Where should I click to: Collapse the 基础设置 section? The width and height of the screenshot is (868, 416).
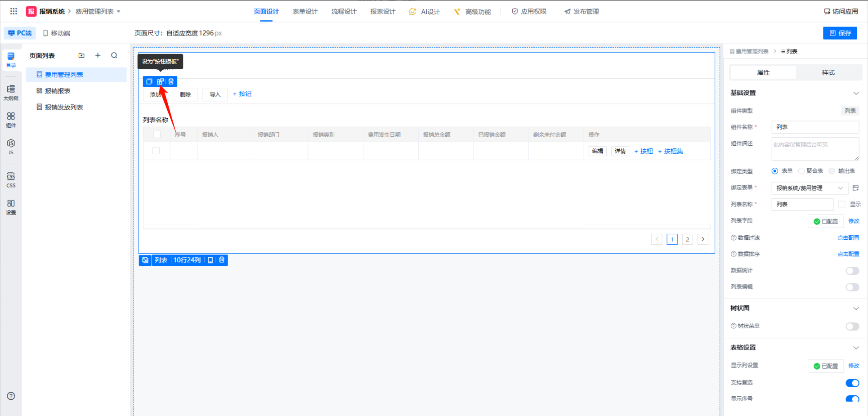(x=855, y=93)
